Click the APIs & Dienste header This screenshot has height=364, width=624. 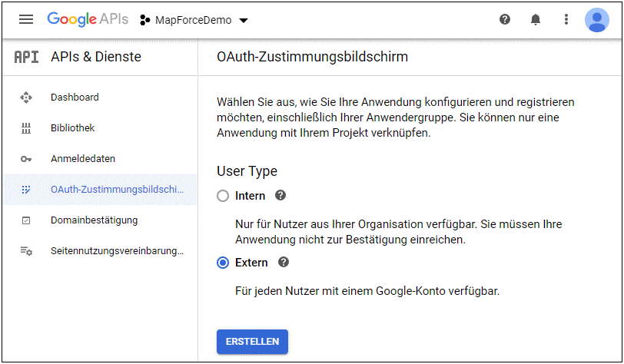tap(96, 57)
